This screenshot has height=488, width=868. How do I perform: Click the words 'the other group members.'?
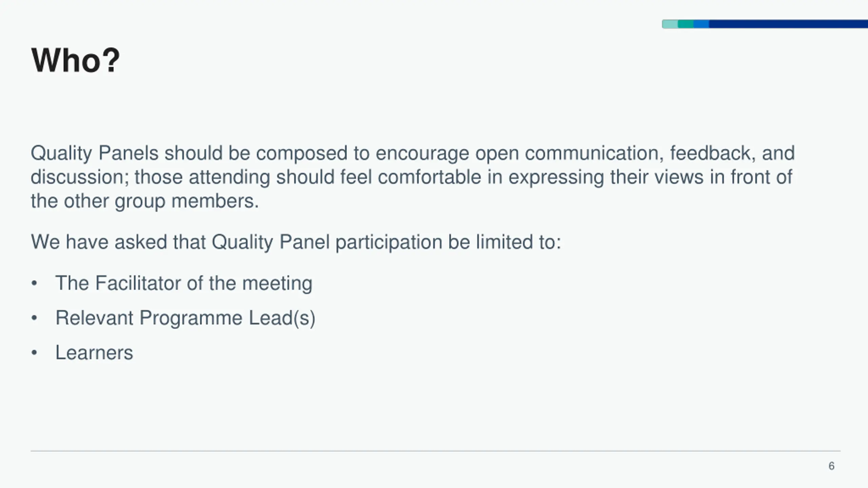(145, 201)
